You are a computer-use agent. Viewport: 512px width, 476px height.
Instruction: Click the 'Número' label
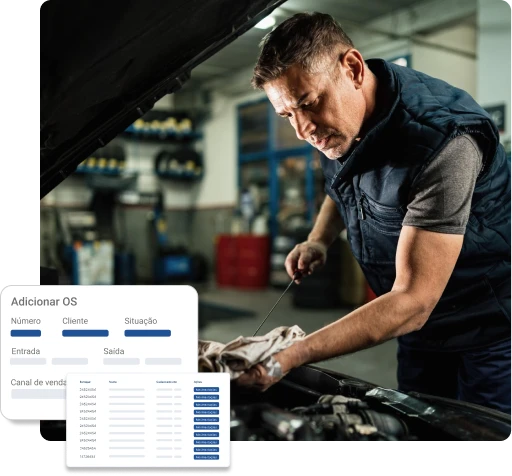click(26, 321)
